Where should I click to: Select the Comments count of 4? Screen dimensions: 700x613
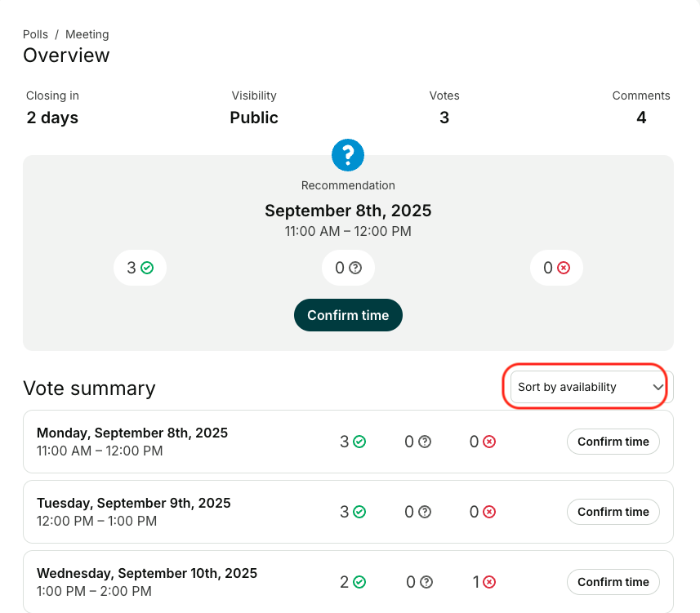pyautogui.click(x=641, y=118)
